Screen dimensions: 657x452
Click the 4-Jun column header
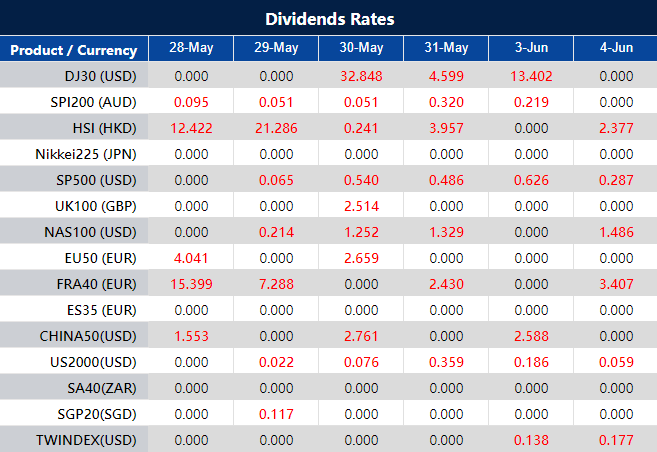coord(614,49)
